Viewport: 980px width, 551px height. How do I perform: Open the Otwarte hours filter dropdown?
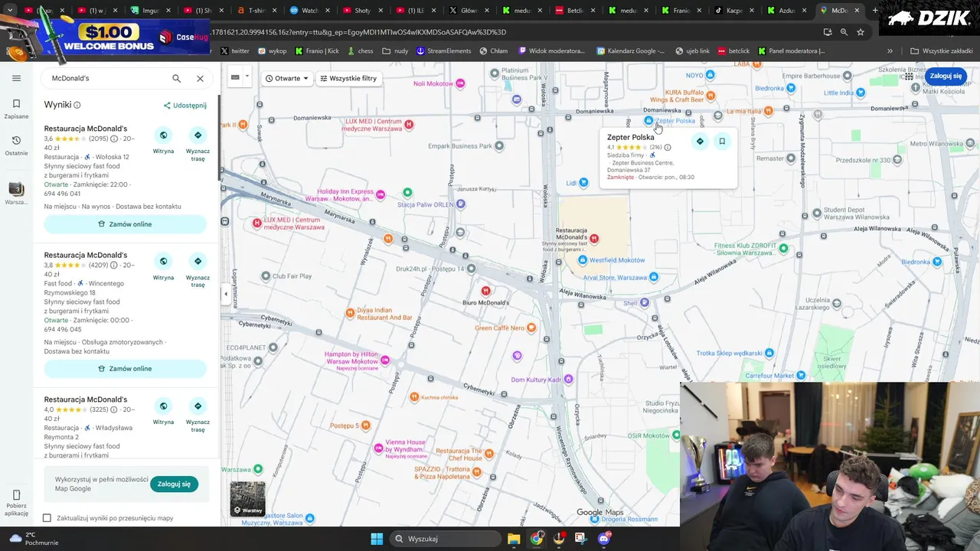click(x=287, y=78)
